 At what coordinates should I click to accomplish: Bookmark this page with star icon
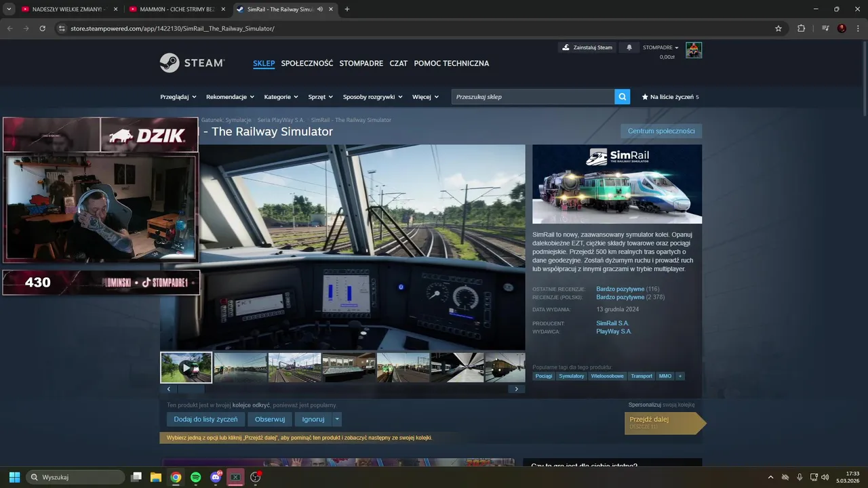click(x=778, y=28)
